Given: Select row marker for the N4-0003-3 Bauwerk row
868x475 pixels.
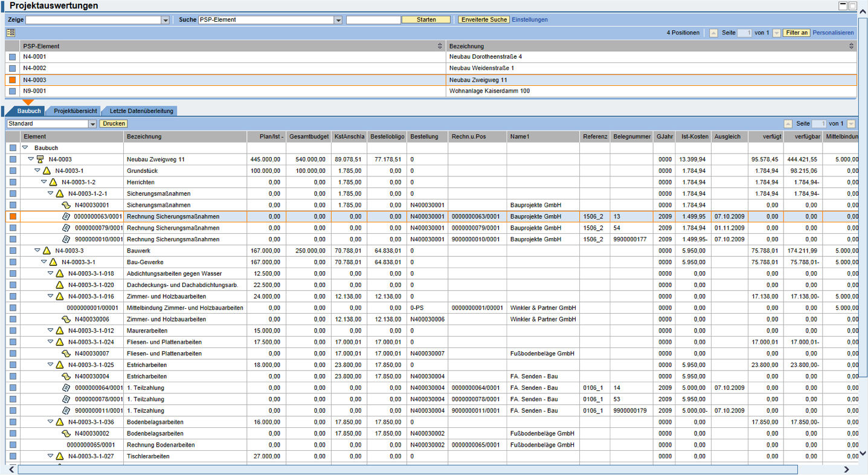Looking at the screenshot, I should click(13, 251).
